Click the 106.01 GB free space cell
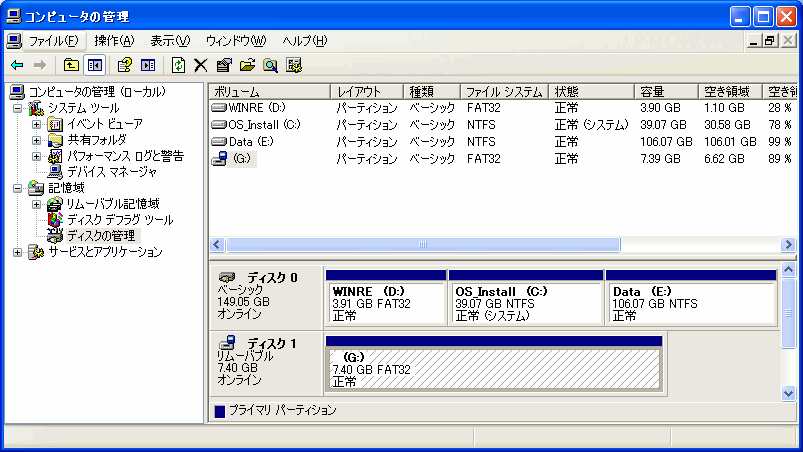Screen dimensions: 803x452 pyautogui.click(x=730, y=141)
